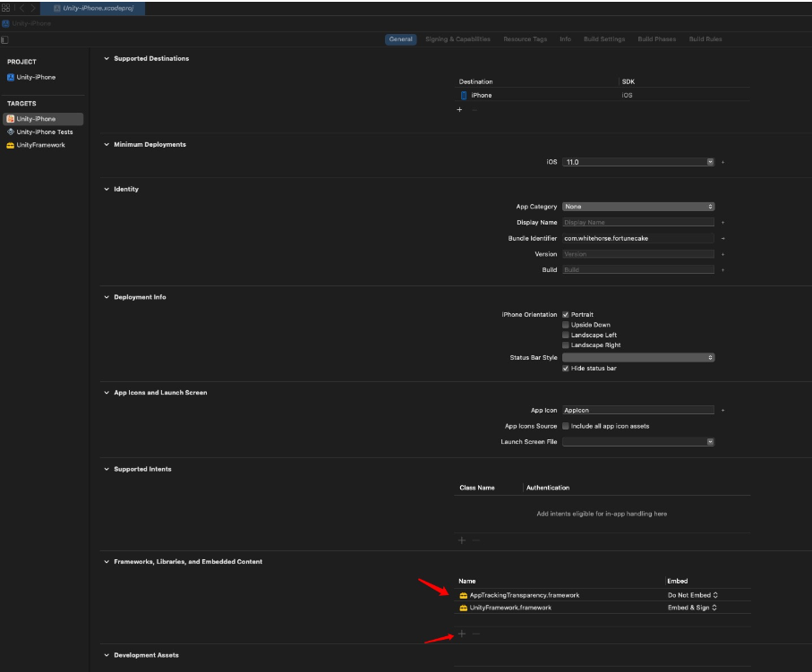
Task: Add a framework with the plus button
Action: tap(462, 634)
